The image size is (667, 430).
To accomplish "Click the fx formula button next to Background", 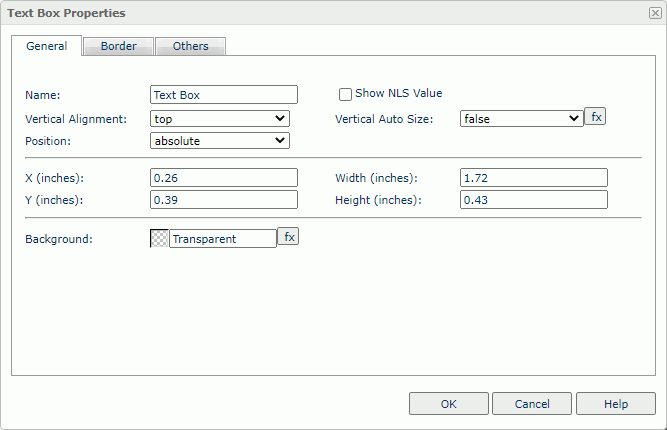I will tap(288, 237).
